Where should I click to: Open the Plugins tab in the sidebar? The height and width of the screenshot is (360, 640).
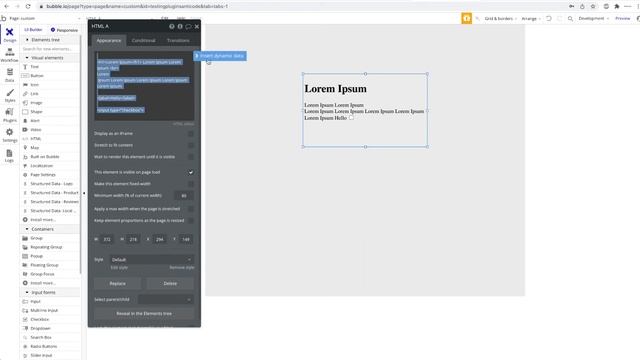click(10, 115)
